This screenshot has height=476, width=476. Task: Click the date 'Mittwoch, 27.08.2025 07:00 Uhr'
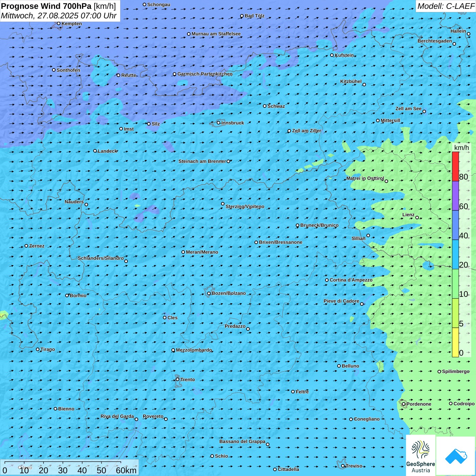59,16
